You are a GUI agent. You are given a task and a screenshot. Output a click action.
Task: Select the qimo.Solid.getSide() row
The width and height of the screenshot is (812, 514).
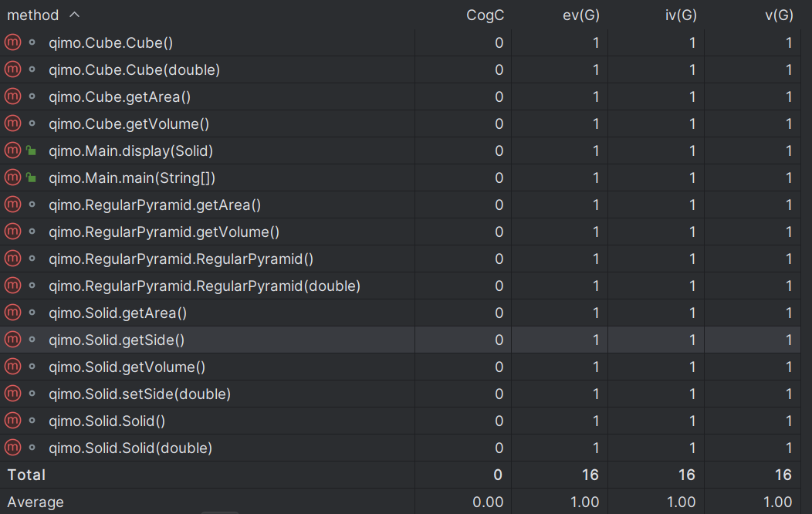[x=117, y=340]
